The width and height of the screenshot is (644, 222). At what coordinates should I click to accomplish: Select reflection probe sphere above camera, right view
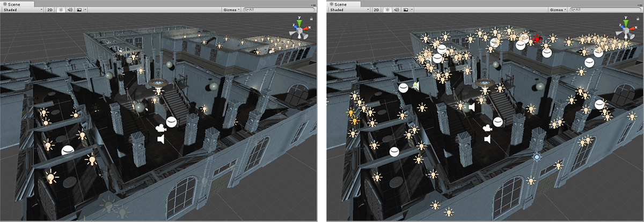497,122
